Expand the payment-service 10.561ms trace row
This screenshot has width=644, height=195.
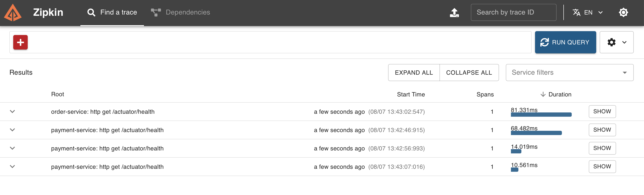pos(13,166)
